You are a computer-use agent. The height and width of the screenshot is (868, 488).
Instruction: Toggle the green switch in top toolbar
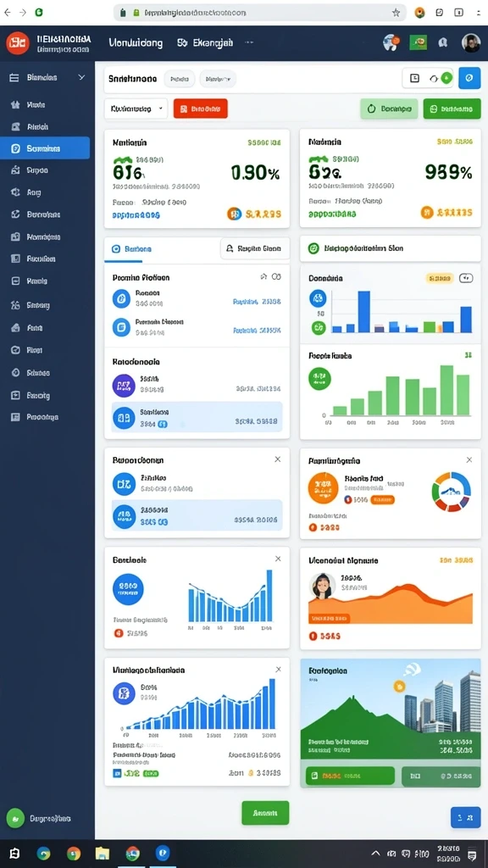pos(441,79)
